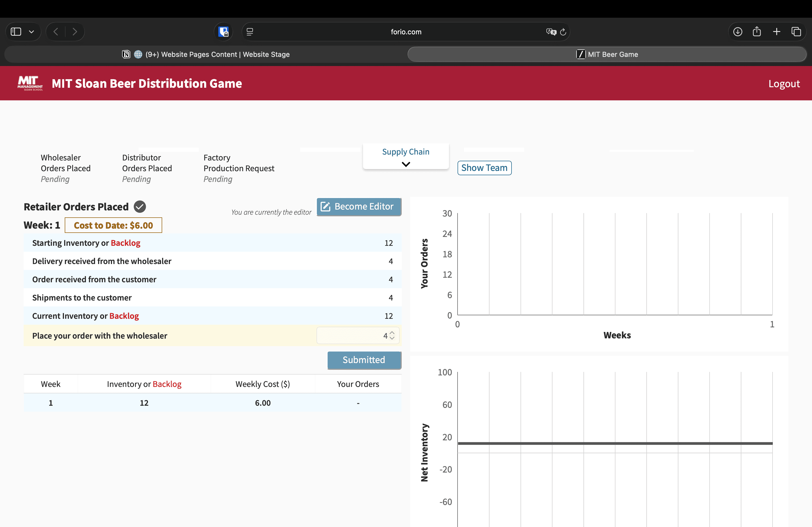Click the Logout link
Viewport: 812px width, 527px height.
point(784,83)
